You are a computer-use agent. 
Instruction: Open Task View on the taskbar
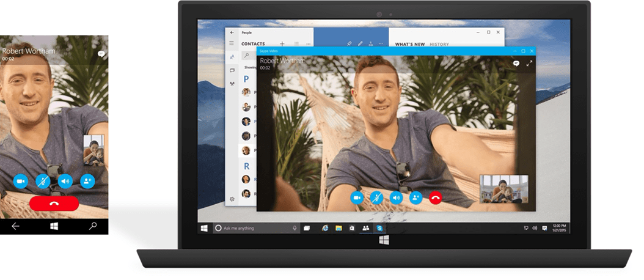coord(307,228)
